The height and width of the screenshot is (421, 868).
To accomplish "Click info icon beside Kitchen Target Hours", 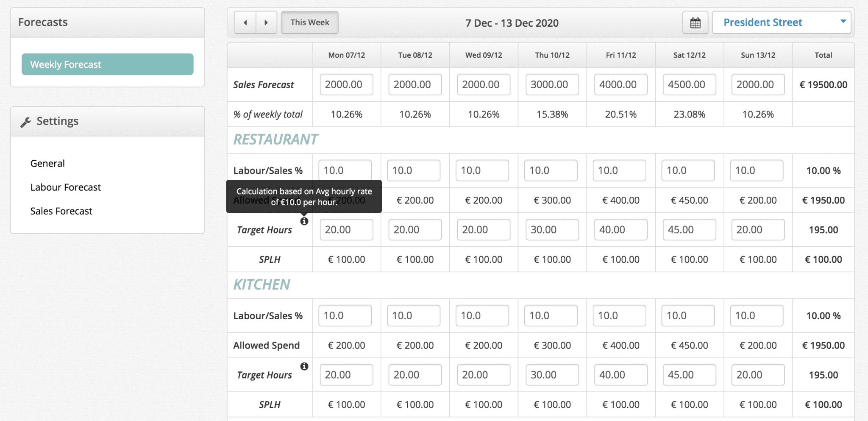I will tap(304, 366).
